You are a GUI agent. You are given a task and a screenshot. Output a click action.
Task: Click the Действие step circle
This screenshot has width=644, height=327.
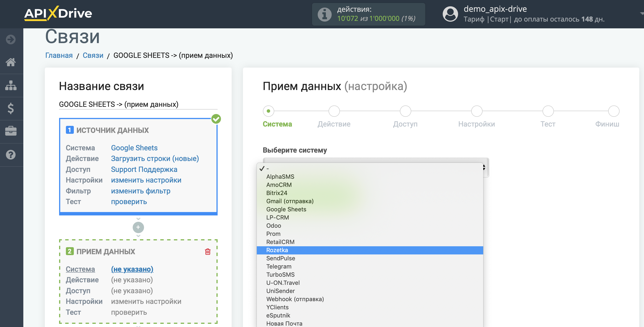(x=334, y=111)
